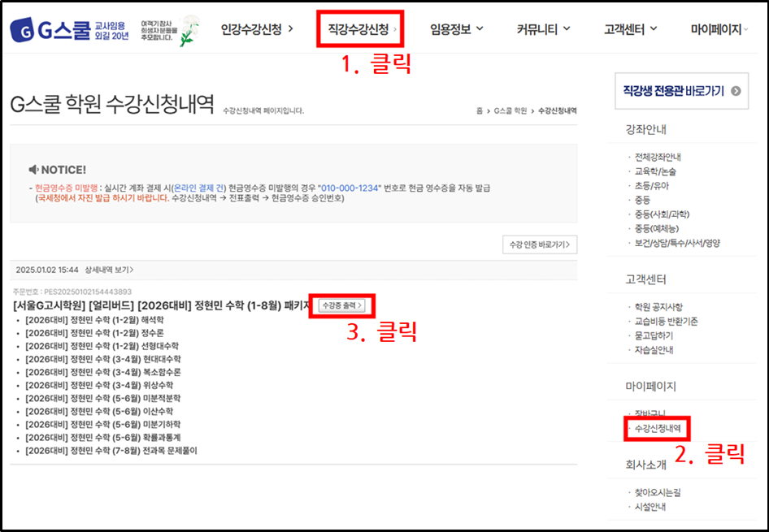Screen dimensions: 769x532
Task: Click 수강신청내역 breadcrumb item
Action: point(557,111)
